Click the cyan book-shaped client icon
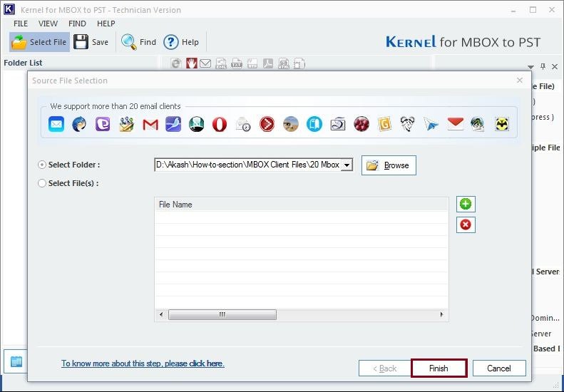Image resolution: width=564 pixels, height=392 pixels. [x=314, y=125]
